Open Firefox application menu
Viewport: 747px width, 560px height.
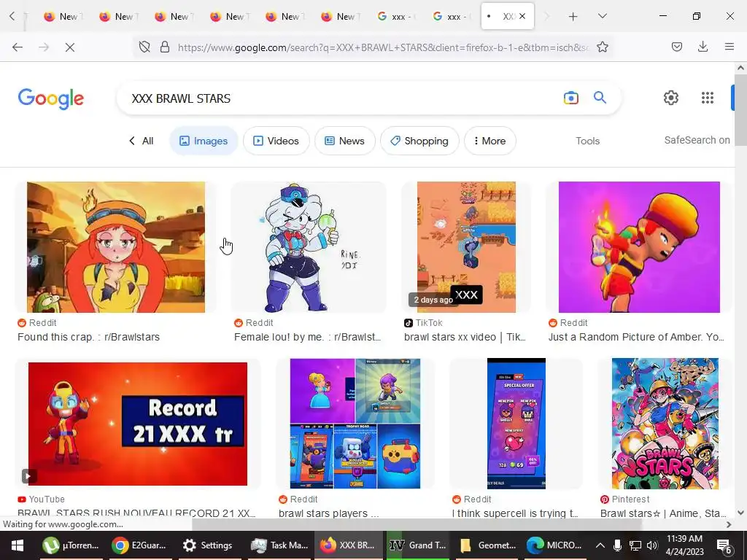(x=729, y=47)
